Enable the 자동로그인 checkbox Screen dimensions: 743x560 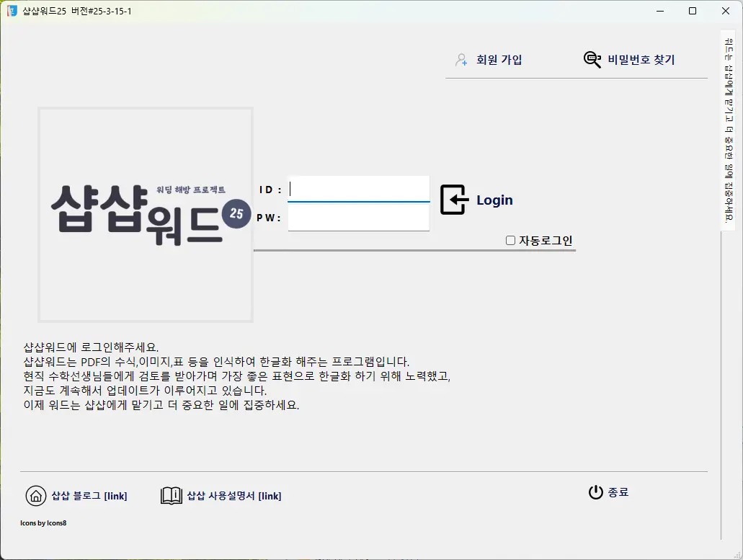click(x=510, y=240)
